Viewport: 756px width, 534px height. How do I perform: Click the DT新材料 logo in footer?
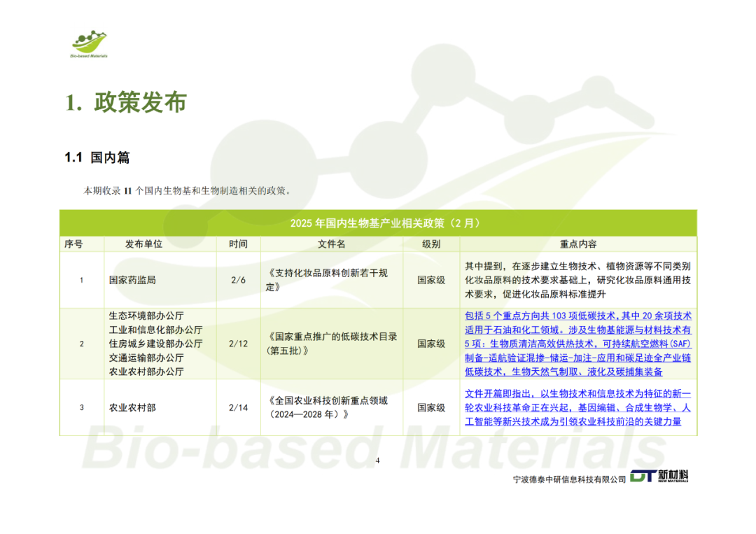(x=659, y=477)
